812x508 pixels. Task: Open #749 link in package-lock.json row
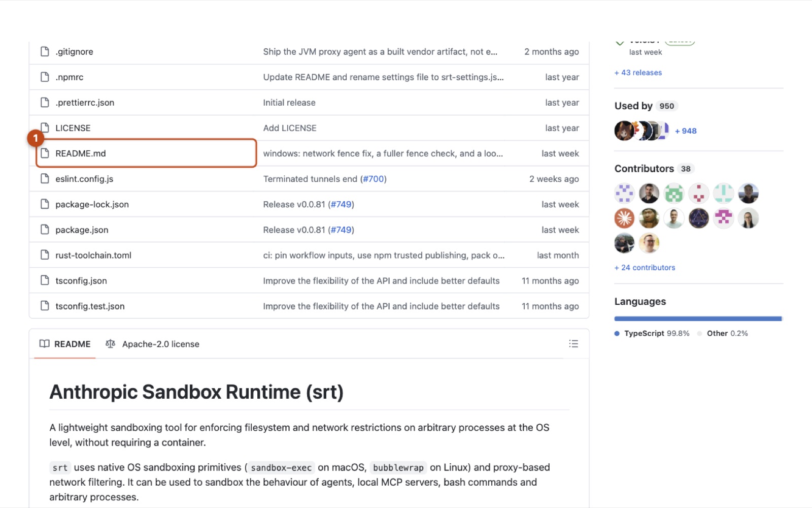[x=341, y=204]
